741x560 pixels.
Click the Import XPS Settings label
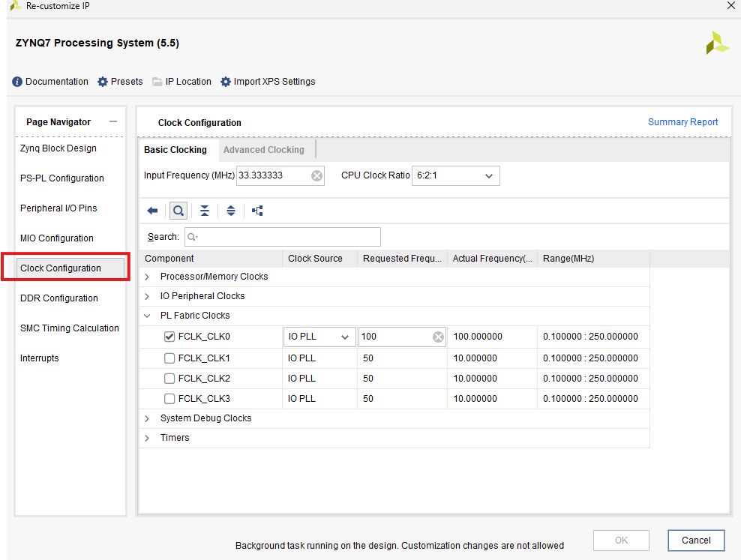274,82
